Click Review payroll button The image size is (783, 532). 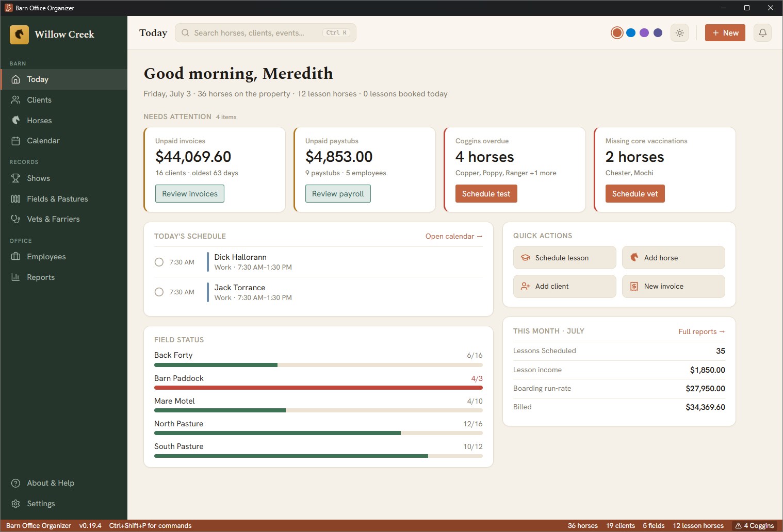pos(338,194)
